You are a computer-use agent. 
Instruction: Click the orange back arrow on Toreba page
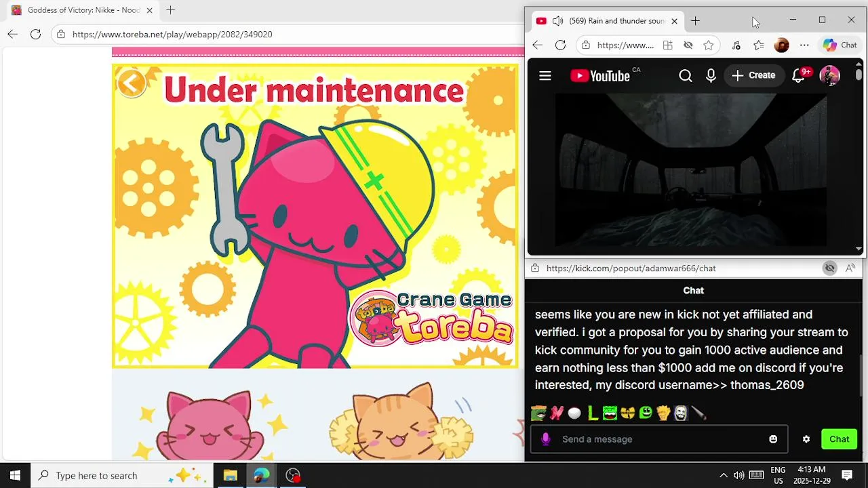tap(132, 83)
